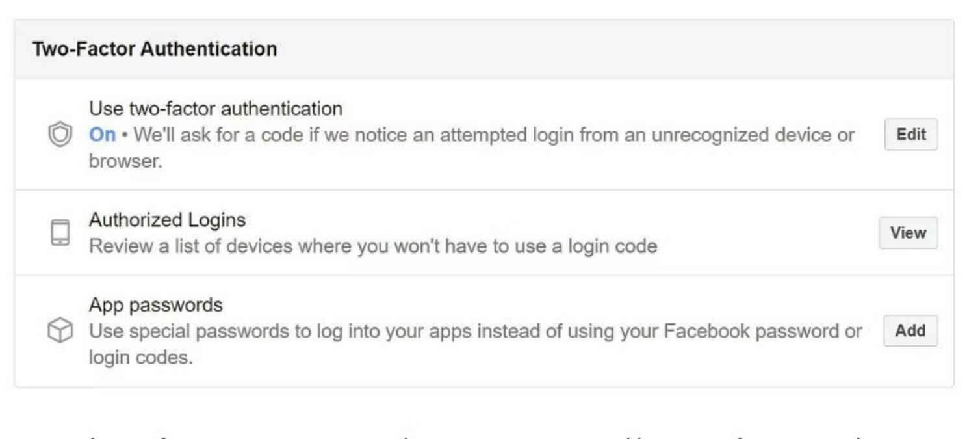The image size is (980, 439).
Task: Click the mobile device icon for Authorized Logins
Action: (59, 232)
